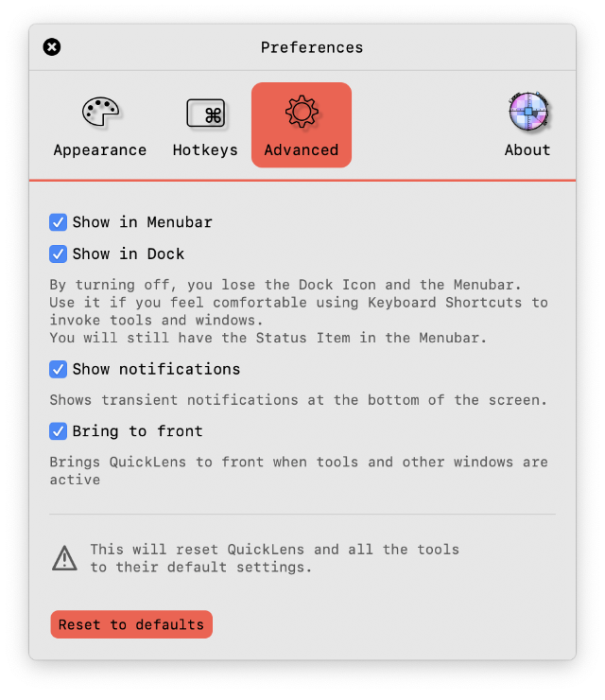605x700 pixels.
Task: Click the "Show in Menubar" text label
Action: point(143,222)
